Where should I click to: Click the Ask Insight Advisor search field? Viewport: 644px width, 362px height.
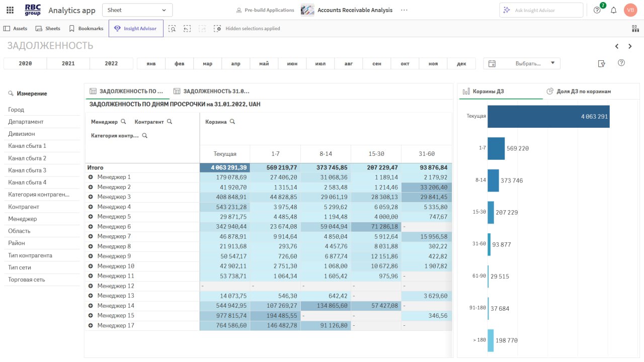point(541,10)
